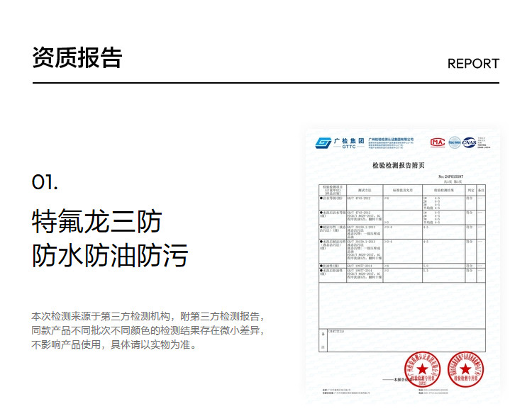The width and height of the screenshot is (532, 416).
Task: Click the 防水防油防污 title line
Action: (x=110, y=256)
